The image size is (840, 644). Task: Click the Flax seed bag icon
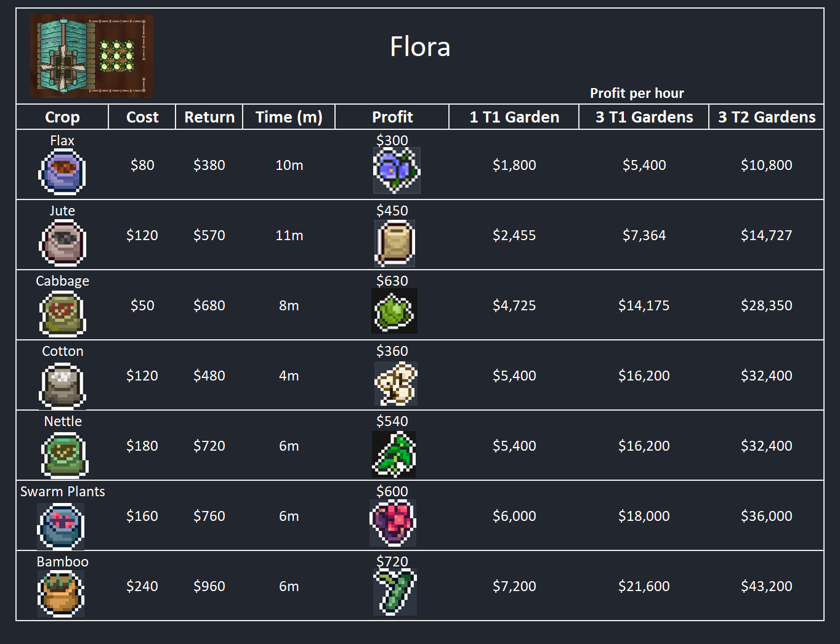pyautogui.click(x=62, y=172)
